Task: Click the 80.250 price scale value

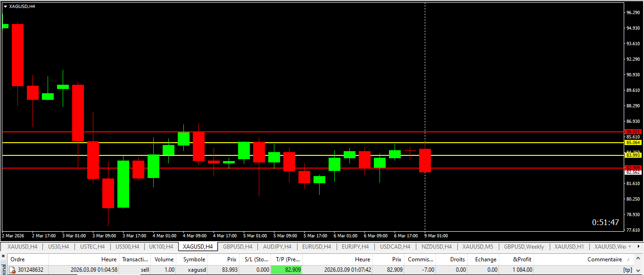Action: tap(633, 199)
